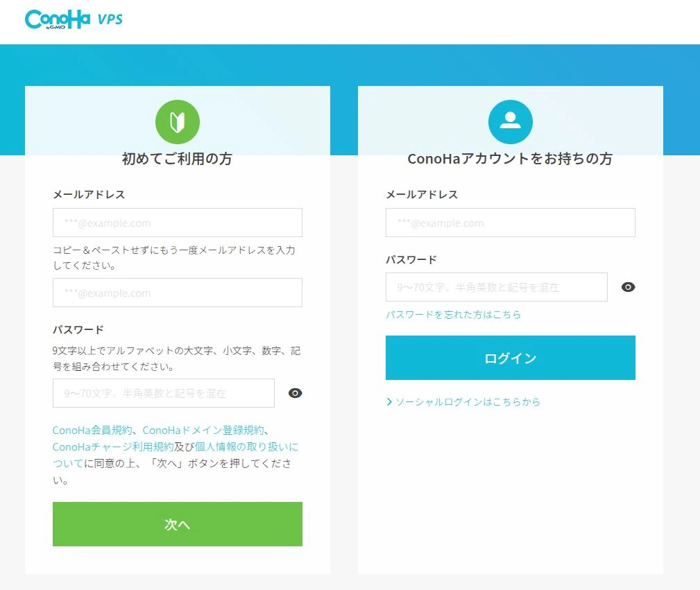The width and height of the screenshot is (700, 590).
Task: Click the 9文字以上でアルファベット password hint text
Action: pyautogui.click(x=176, y=358)
